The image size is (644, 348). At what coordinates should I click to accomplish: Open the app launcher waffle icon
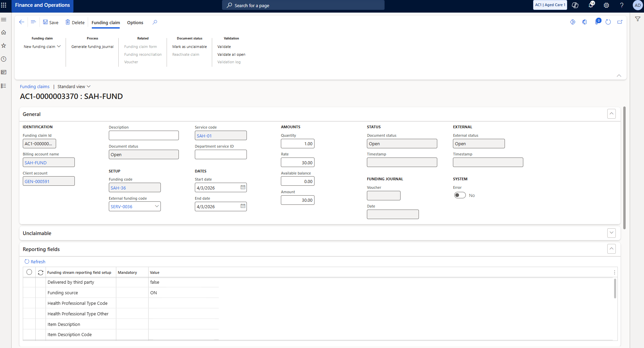click(4, 5)
